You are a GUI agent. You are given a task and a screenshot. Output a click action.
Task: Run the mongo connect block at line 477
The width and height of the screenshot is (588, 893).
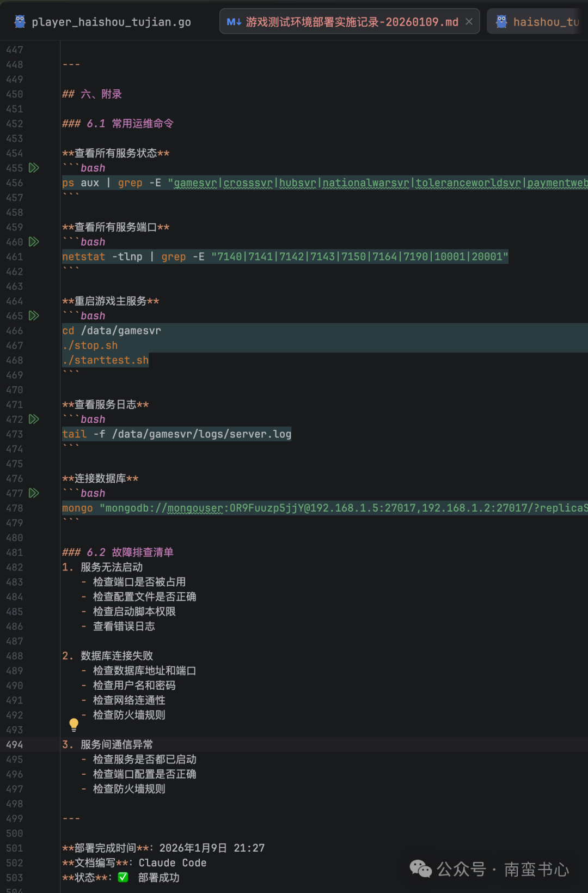[34, 493]
